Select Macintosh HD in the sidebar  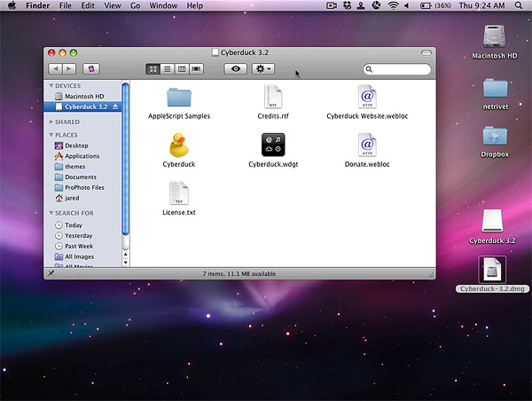point(82,97)
